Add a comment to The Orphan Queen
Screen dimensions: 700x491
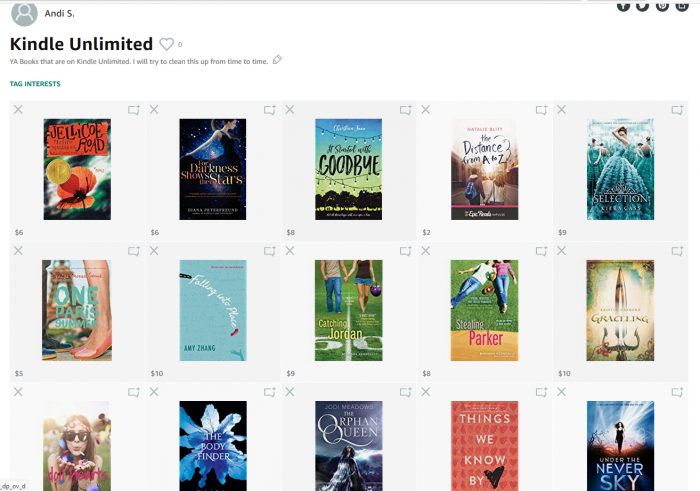point(405,392)
